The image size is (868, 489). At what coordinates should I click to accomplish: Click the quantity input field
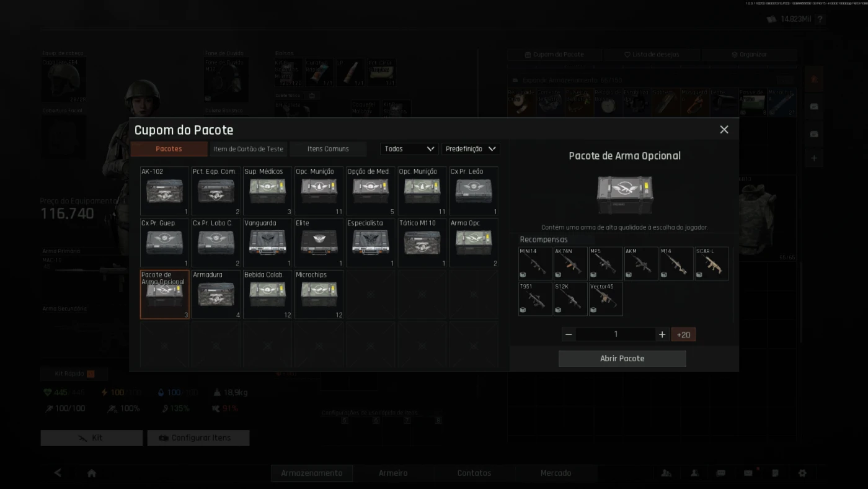pos(616,334)
